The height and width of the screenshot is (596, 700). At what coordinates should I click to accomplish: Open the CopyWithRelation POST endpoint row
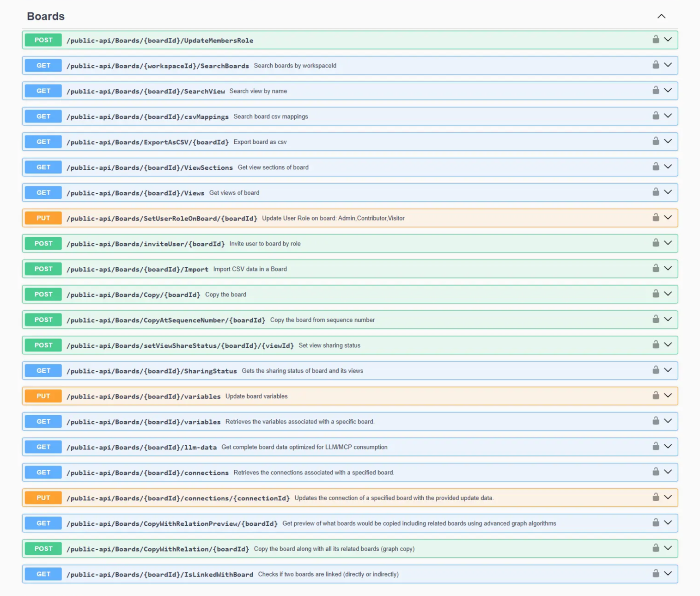[x=158, y=549]
